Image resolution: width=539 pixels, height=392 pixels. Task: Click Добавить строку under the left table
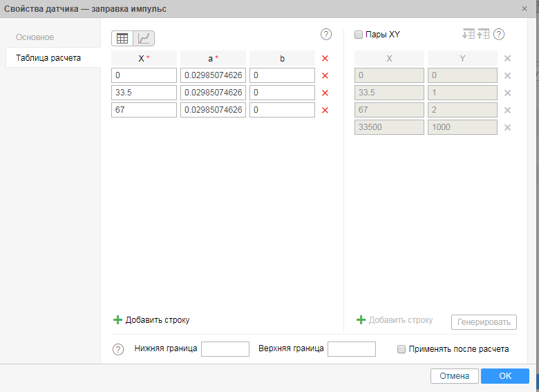151,320
